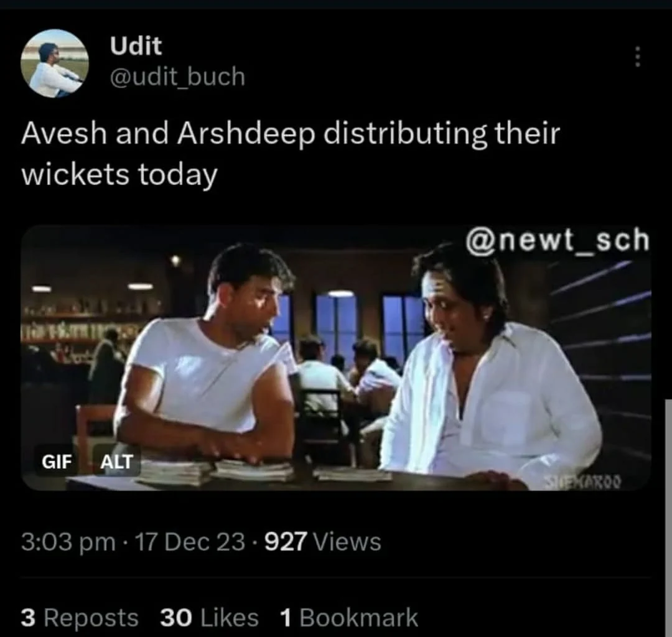Click the GIF badge on the media

pos(57,462)
